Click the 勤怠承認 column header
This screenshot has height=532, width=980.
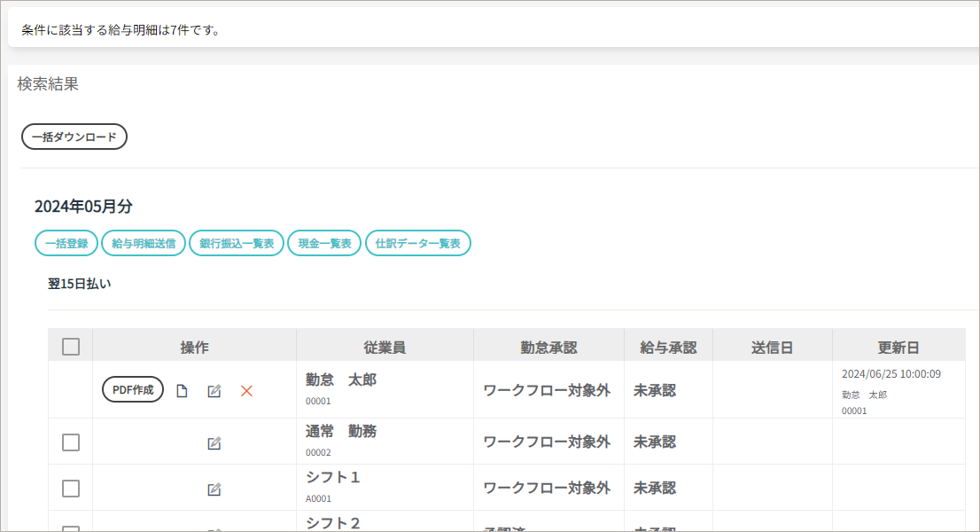pos(548,348)
